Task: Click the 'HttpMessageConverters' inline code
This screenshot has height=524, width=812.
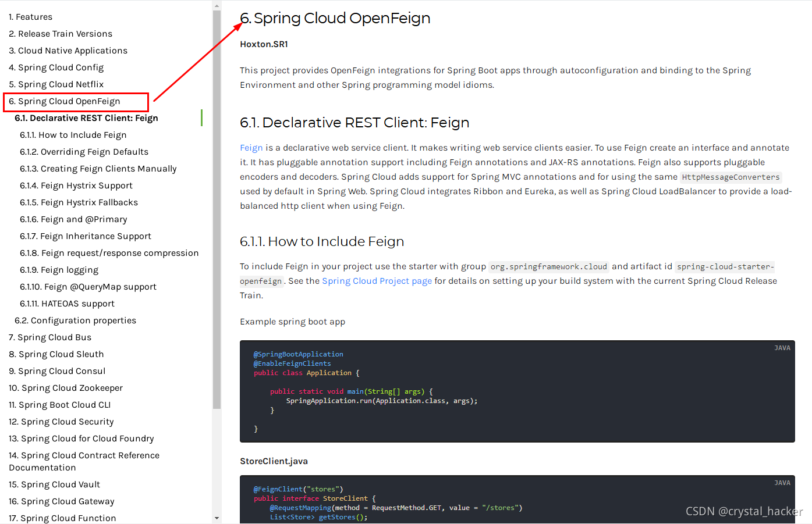Action: [x=731, y=177]
